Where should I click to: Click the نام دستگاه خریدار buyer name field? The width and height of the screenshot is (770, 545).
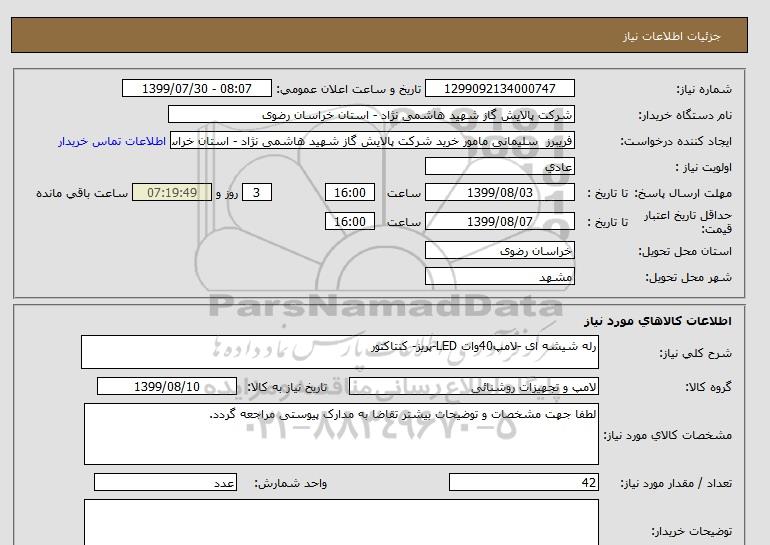pos(372,115)
